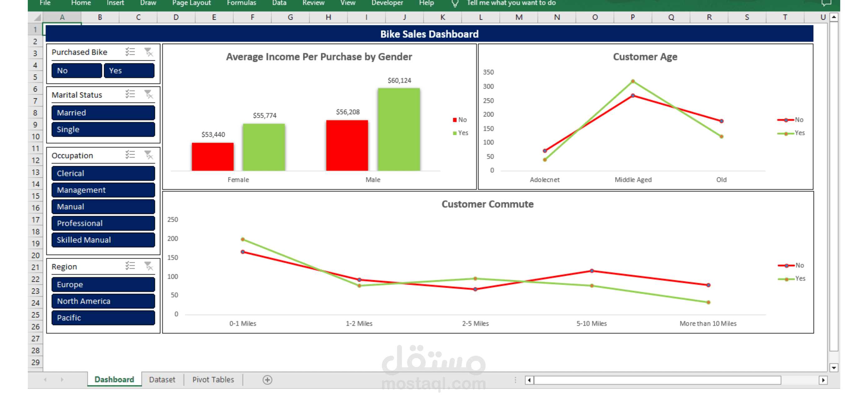Toggle multi-select on Marital Status slicer
Viewport: 868px width, 401px height.
130,94
